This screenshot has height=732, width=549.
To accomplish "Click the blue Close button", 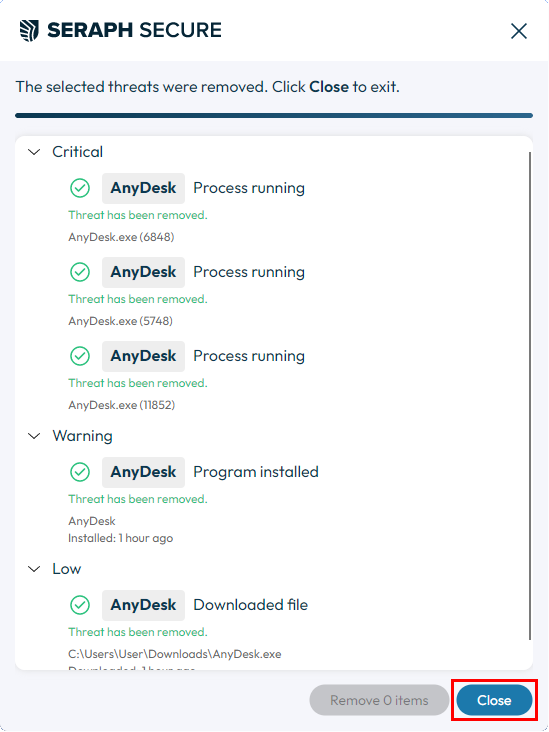I will pos(494,700).
